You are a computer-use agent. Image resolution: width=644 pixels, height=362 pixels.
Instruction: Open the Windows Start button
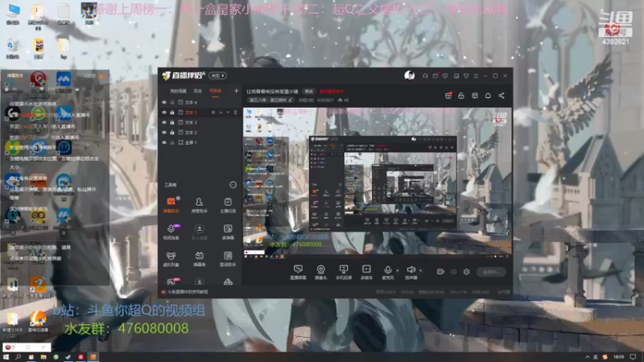click(6, 357)
